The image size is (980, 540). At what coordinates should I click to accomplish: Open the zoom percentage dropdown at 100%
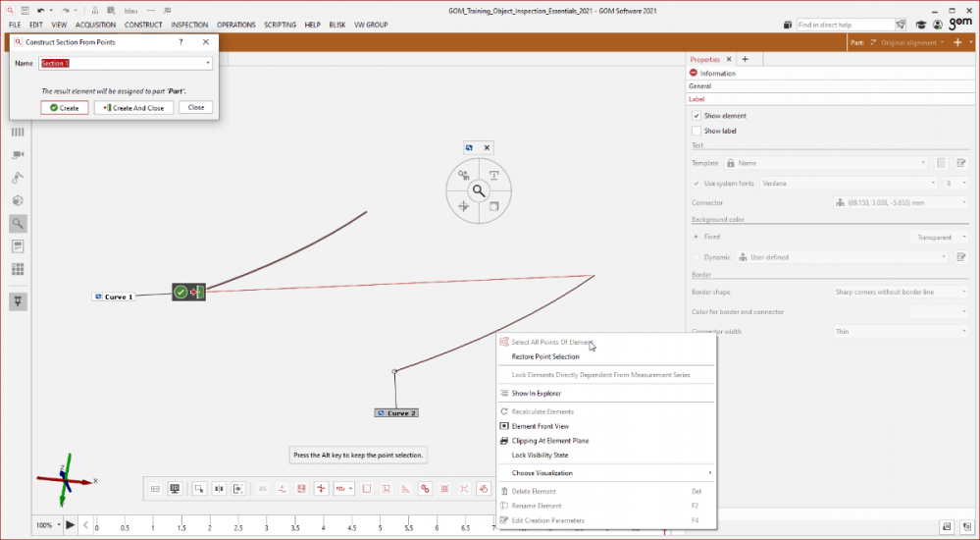[x=49, y=526]
